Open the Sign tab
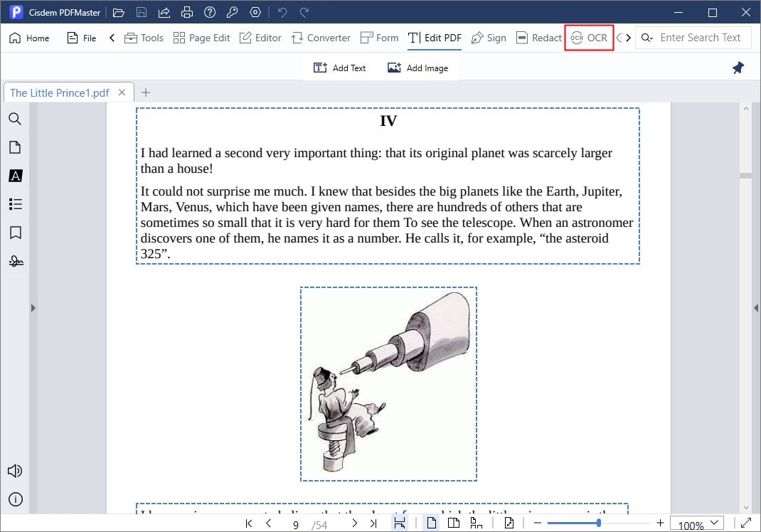761x532 pixels. 489,38
